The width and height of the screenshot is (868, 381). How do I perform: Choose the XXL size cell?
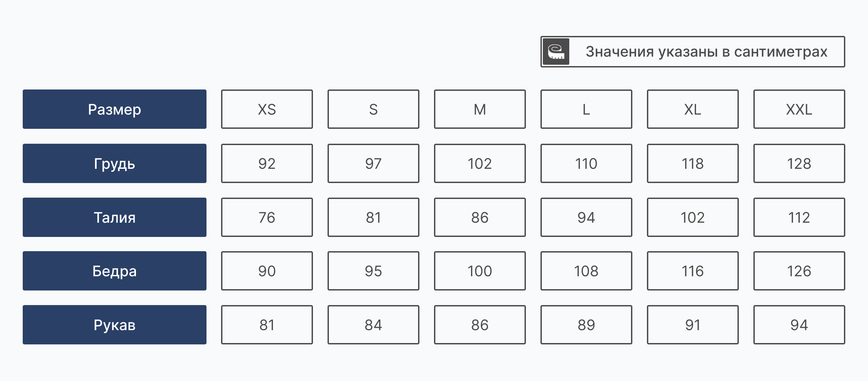[x=799, y=109]
